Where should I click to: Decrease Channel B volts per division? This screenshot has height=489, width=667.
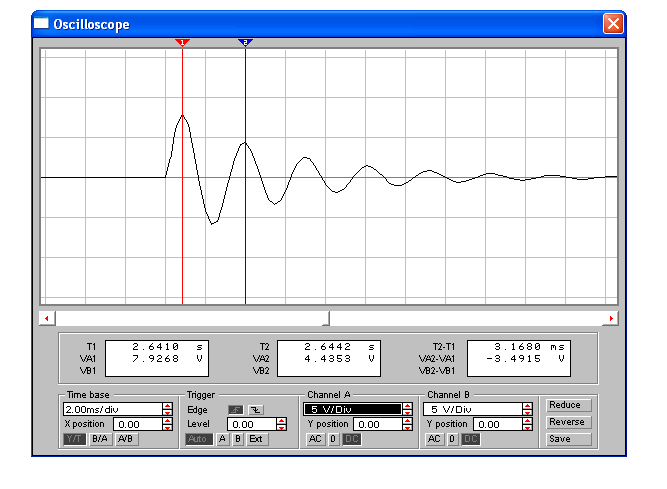[x=527, y=412]
